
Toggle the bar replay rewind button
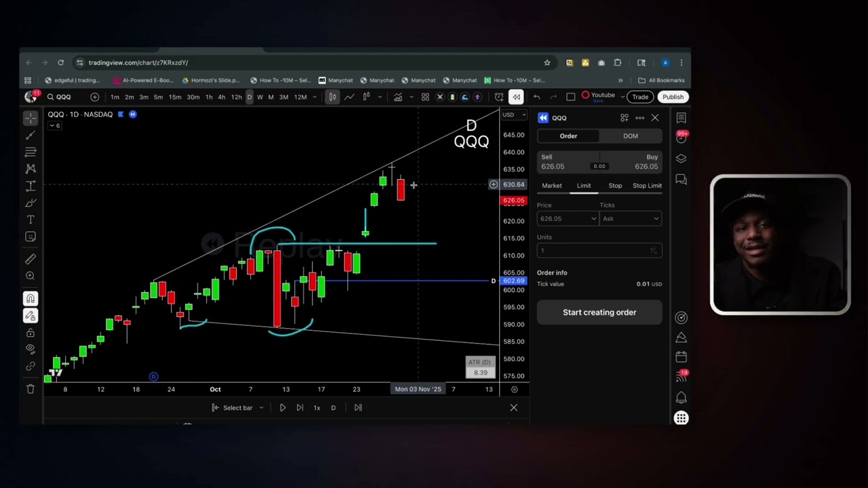516,97
